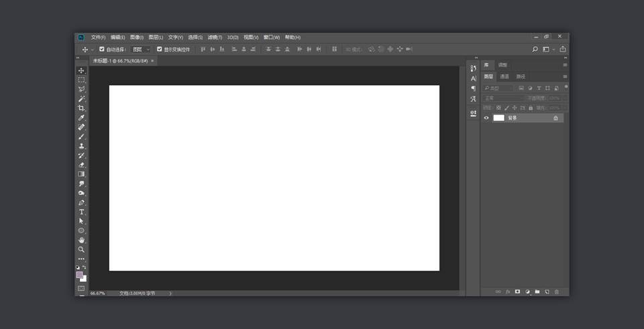The width and height of the screenshot is (644, 329).
Task: Open the 滤镜(T) menu
Action: (x=215, y=38)
